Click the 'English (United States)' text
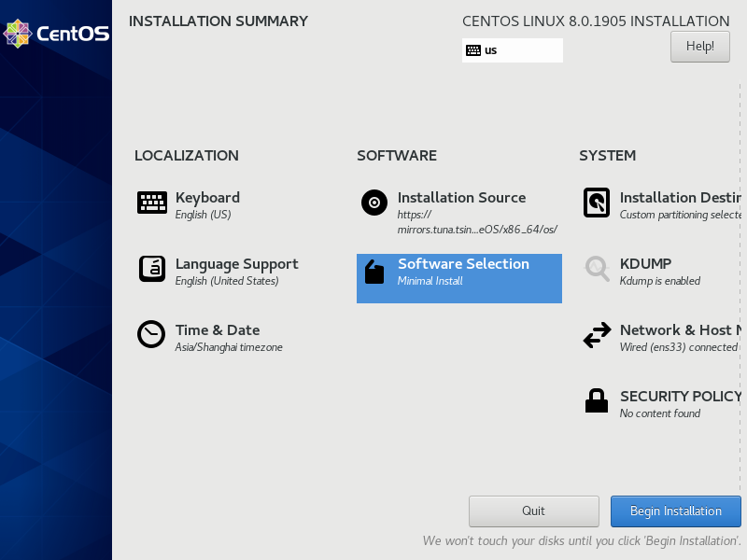Image resolution: width=747 pixels, height=560 pixels. [x=227, y=281]
